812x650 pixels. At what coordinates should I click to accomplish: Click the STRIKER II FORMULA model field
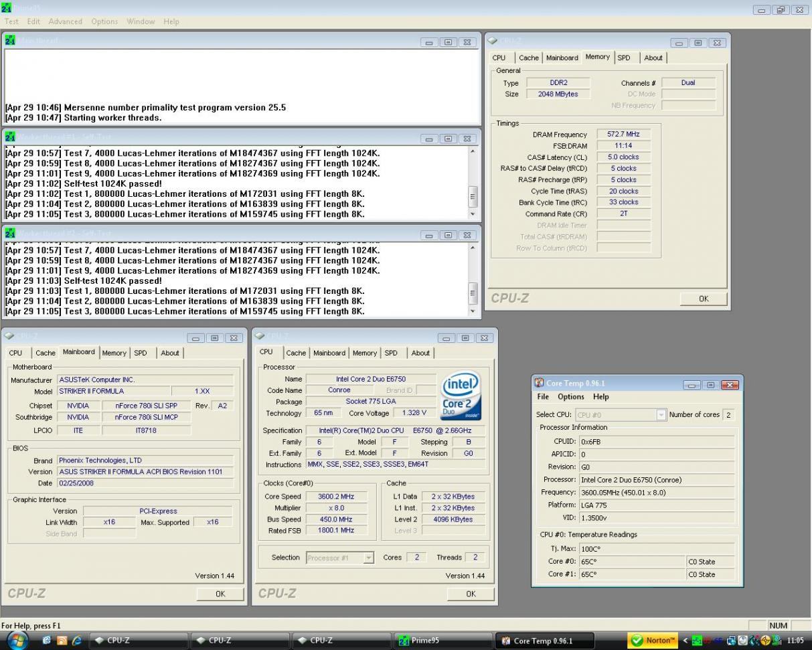(x=112, y=391)
